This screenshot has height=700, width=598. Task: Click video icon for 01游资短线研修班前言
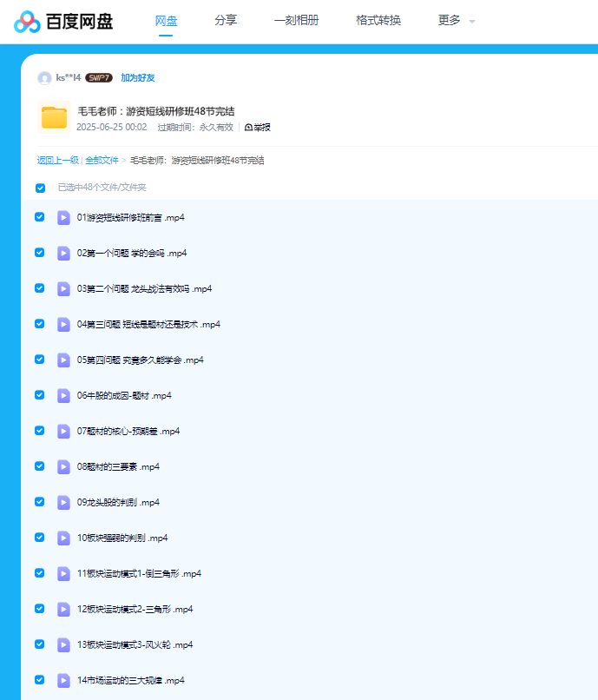click(x=63, y=217)
